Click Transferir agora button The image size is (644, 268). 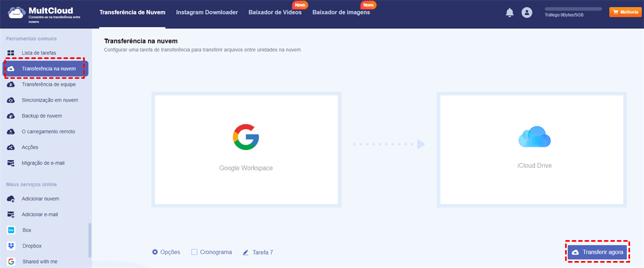pos(597,252)
